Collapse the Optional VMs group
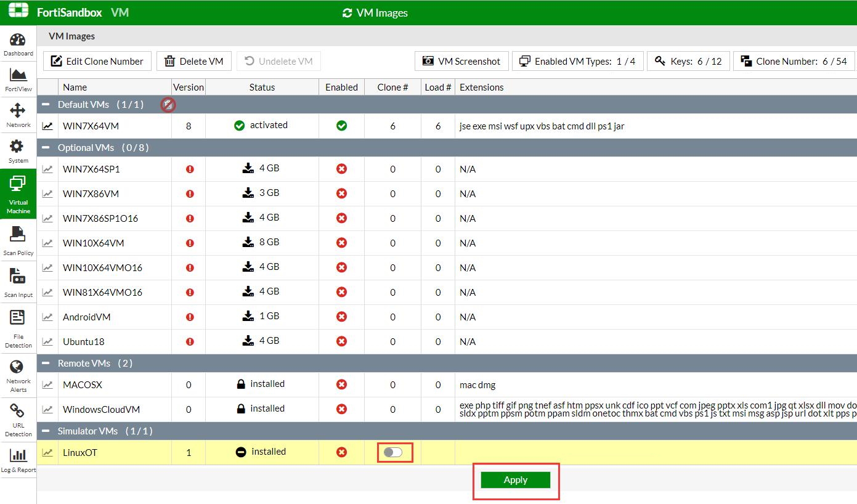 [45, 148]
